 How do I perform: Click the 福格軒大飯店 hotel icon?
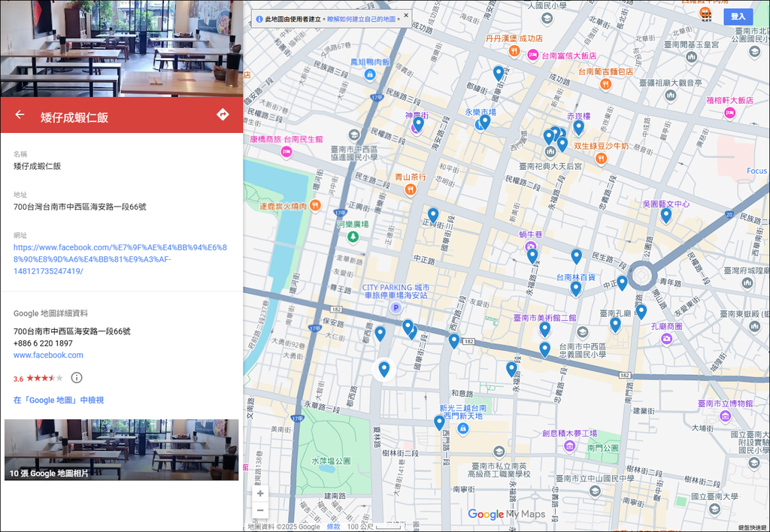(x=729, y=113)
